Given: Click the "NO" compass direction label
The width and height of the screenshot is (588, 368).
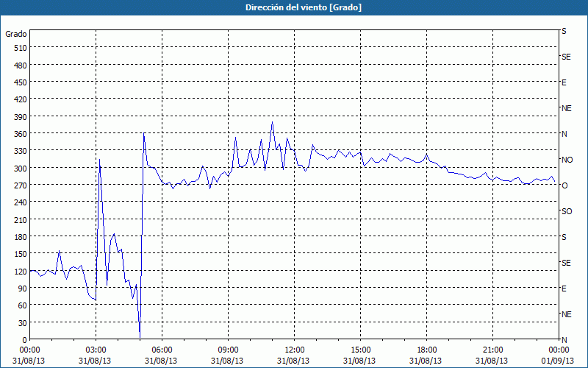Looking at the screenshot, I should pos(567,160).
